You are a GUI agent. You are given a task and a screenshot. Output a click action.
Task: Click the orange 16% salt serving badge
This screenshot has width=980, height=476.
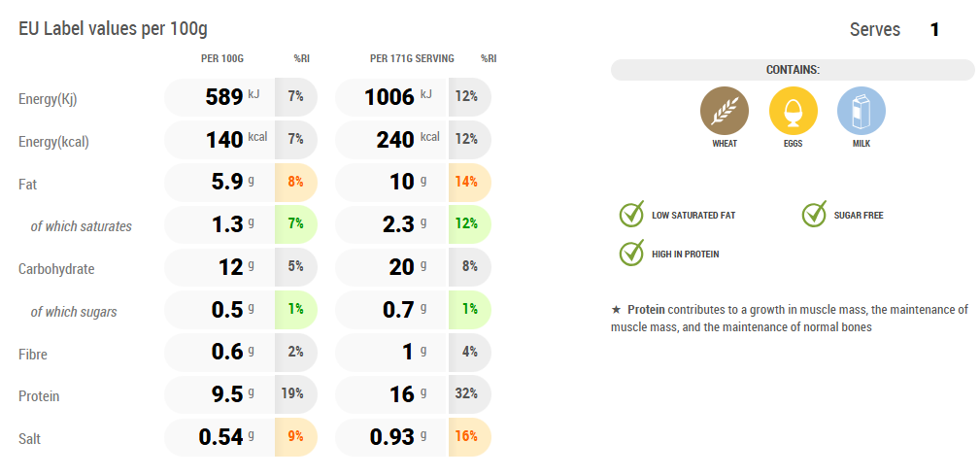click(x=468, y=437)
